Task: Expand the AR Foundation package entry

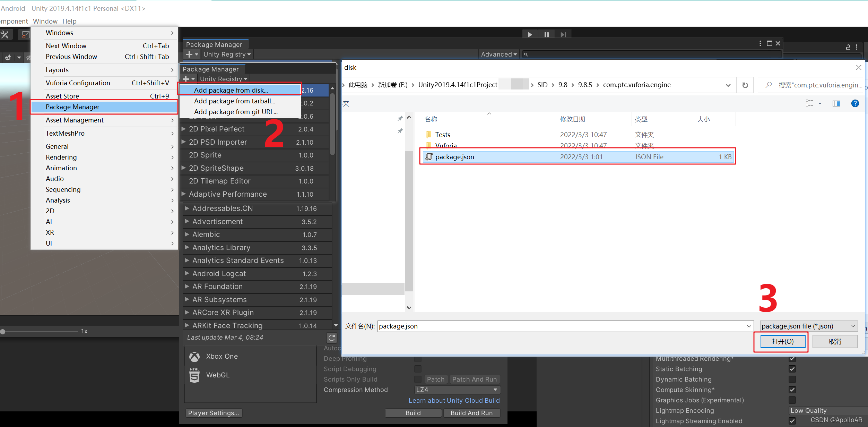Action: point(187,287)
